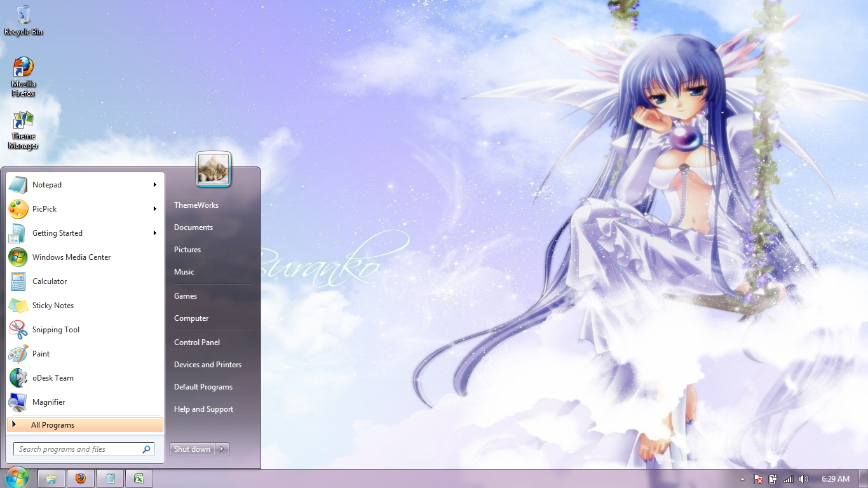Select the 'Sticky Notes' label
Viewport: 868px width, 488px height.
pyautogui.click(x=53, y=306)
